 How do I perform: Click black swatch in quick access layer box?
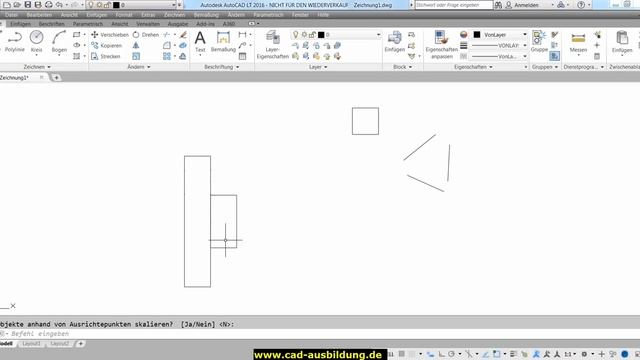tap(116, 5)
